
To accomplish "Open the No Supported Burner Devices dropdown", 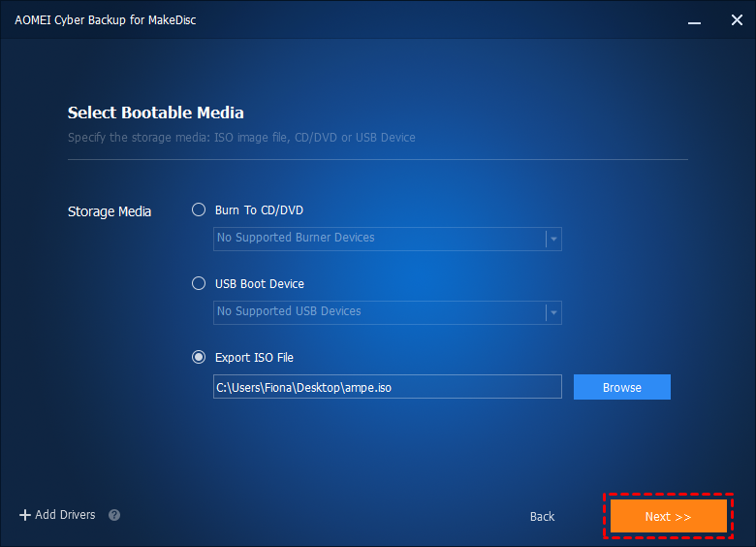I will point(387,239).
